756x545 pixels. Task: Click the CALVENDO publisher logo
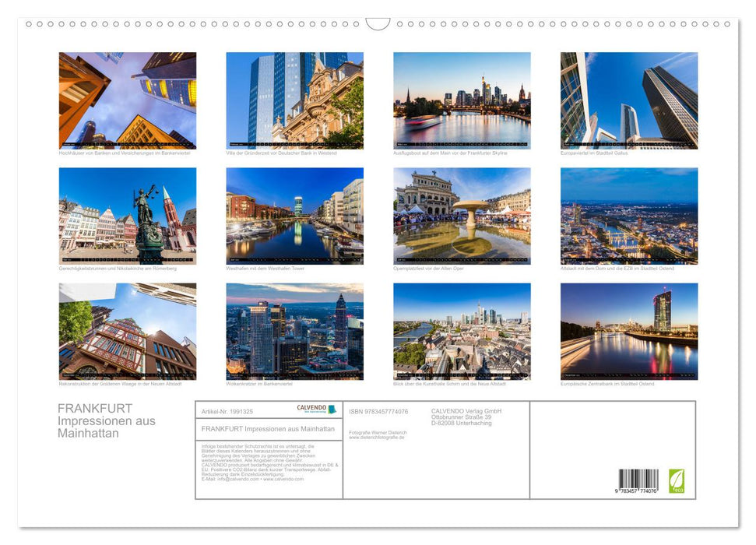point(316,409)
